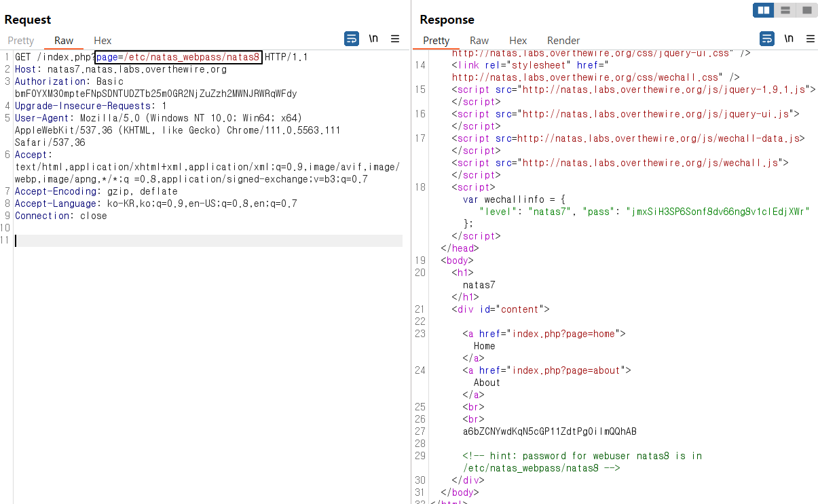The width and height of the screenshot is (818, 504).
Task: Select the Response Pretty tab
Action: pyautogui.click(x=436, y=41)
